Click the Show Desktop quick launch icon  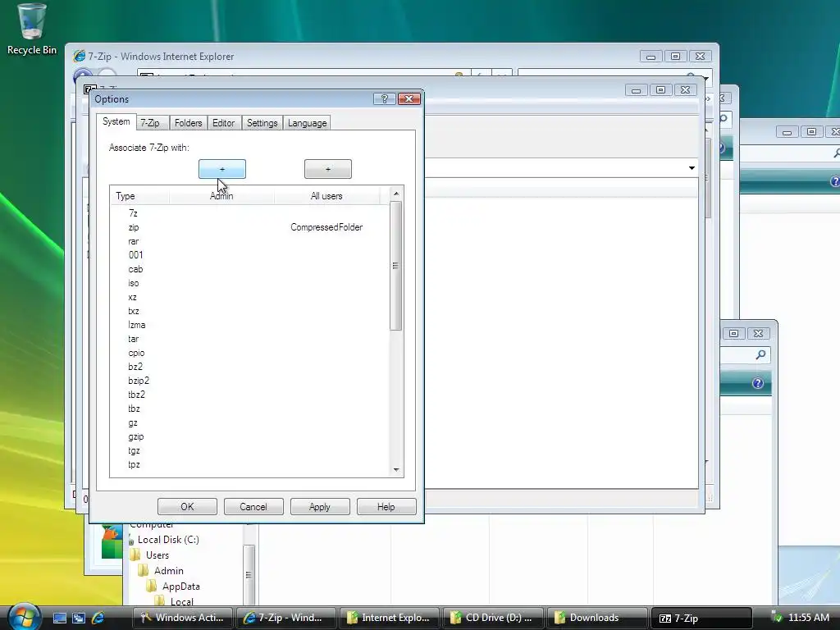pos(59,618)
